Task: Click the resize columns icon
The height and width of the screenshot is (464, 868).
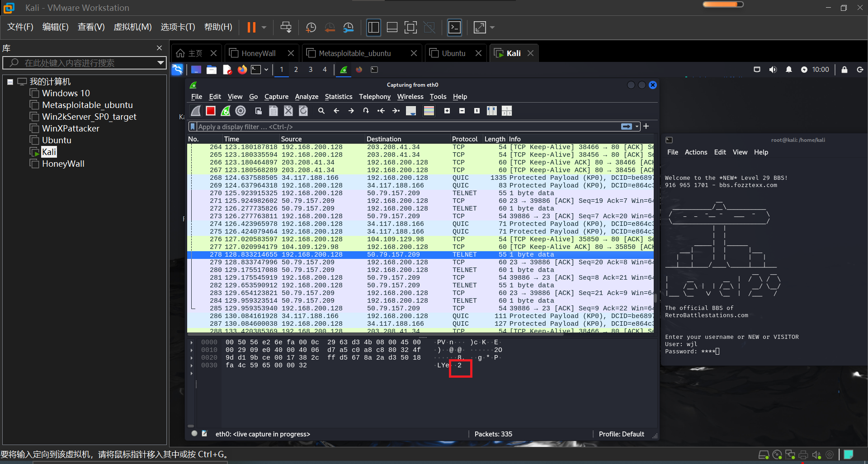Action: (x=492, y=111)
